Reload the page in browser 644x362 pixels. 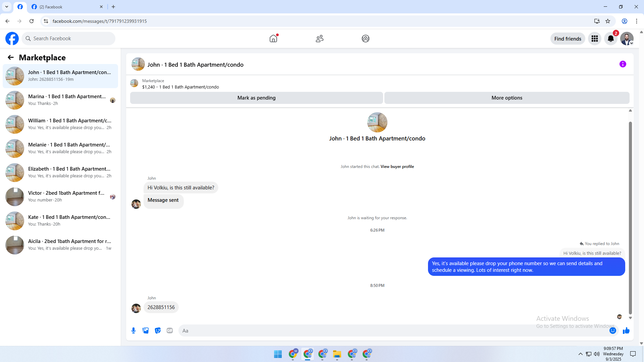[x=32, y=21]
